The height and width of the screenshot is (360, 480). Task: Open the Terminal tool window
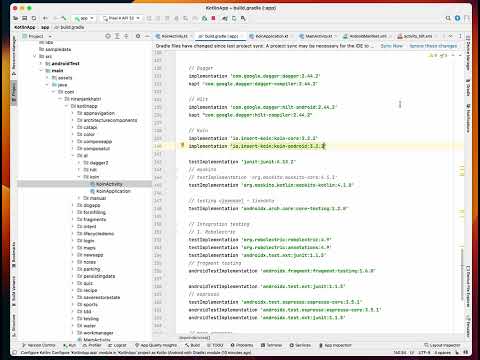(271, 345)
